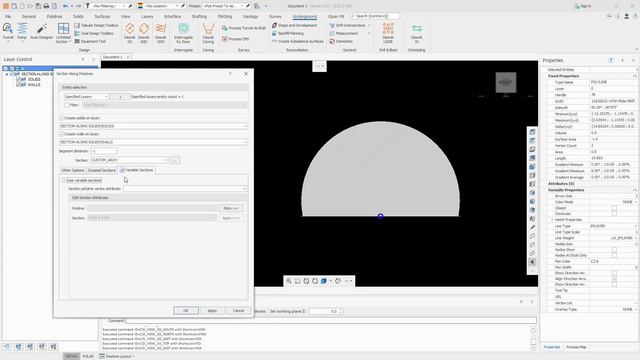
Task: Open the Polylines ribbon tab
Action: (54, 17)
